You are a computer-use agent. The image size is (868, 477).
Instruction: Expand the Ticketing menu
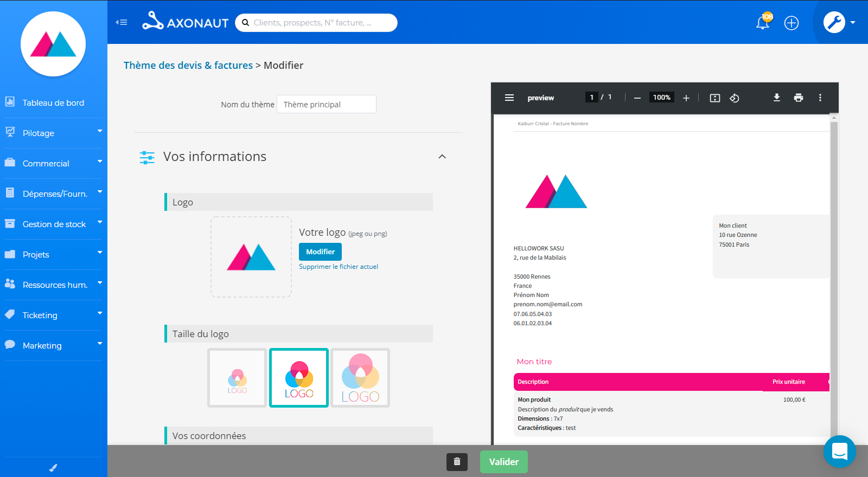click(x=53, y=315)
